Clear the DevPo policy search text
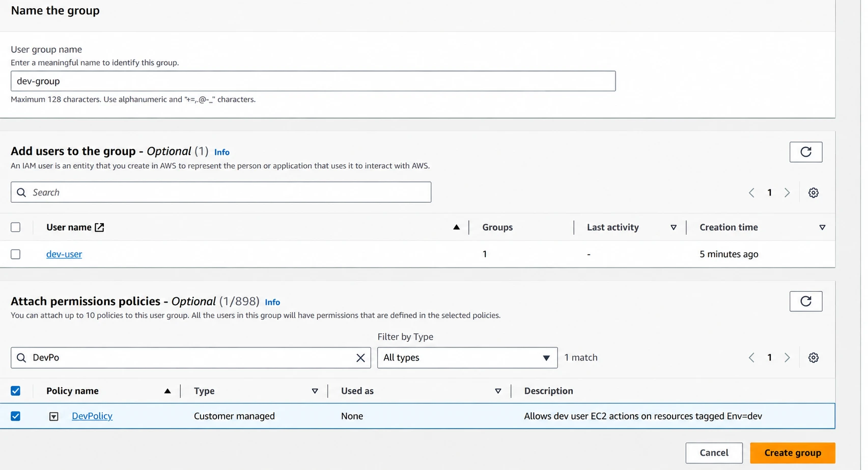The image size is (868, 470). (360, 358)
